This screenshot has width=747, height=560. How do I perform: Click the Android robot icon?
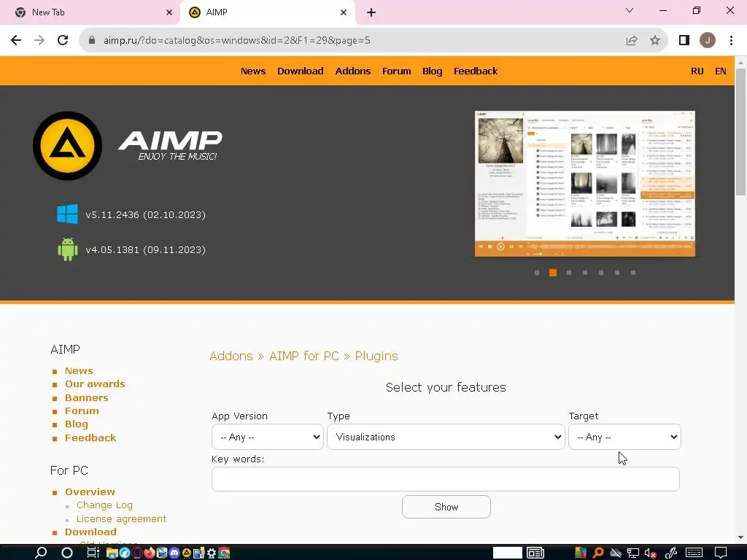[67, 249]
